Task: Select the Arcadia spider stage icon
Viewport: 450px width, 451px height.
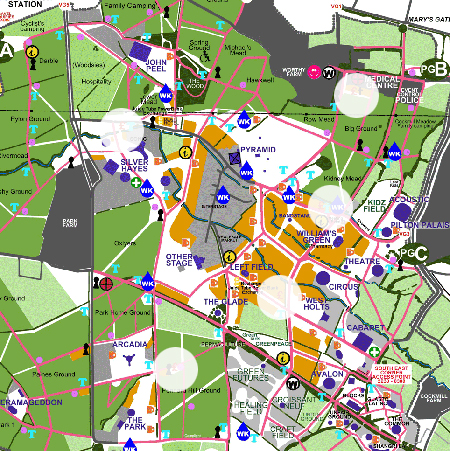Action: coord(129,359)
